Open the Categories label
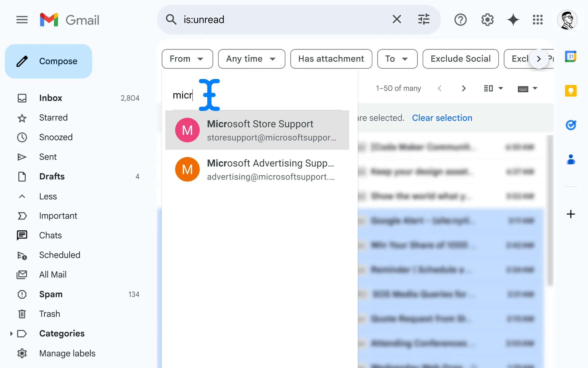The image size is (588, 368). pyautogui.click(x=62, y=333)
